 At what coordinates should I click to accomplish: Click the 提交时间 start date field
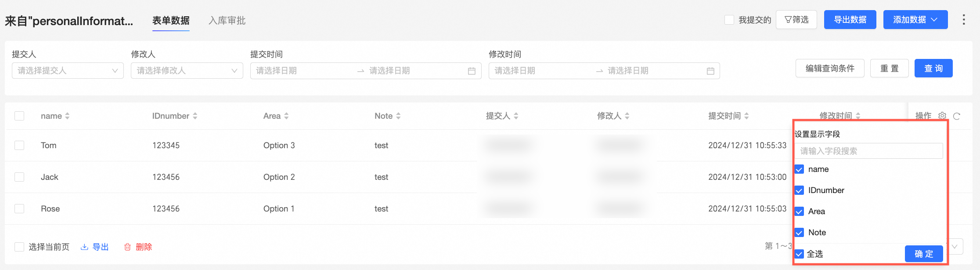point(303,71)
